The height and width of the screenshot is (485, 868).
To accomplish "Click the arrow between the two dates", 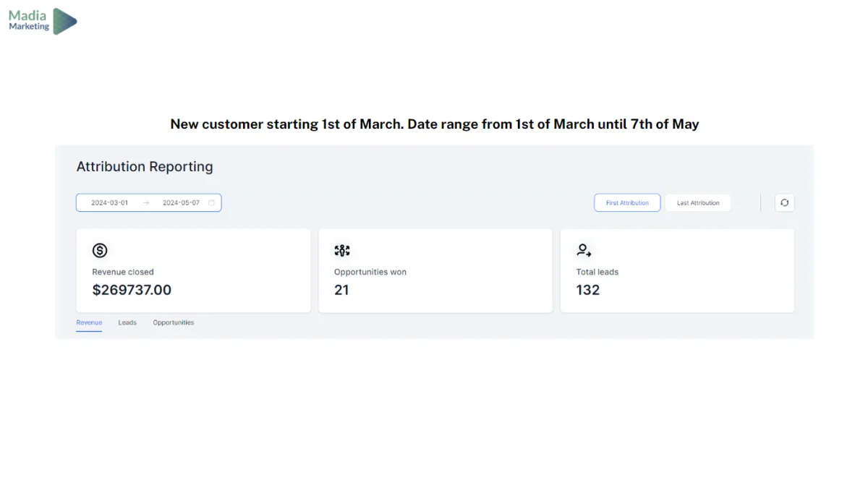I will (x=146, y=203).
